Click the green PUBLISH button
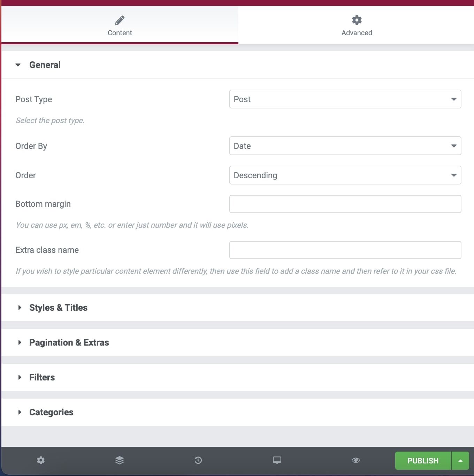 coord(423,461)
